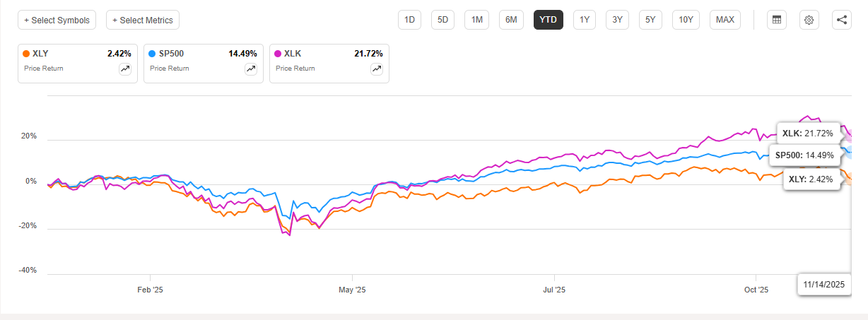Click the XLY: 2.42% chart tooltip

pyautogui.click(x=811, y=179)
